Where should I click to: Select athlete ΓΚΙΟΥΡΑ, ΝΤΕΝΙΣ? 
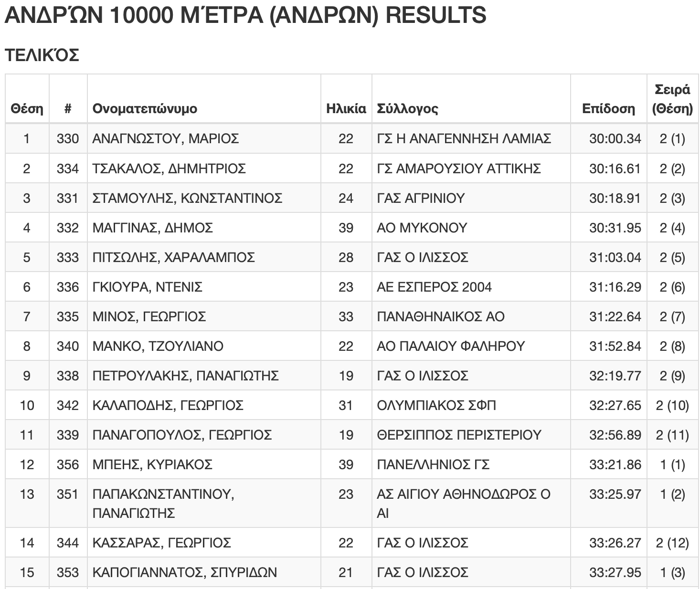point(148,287)
